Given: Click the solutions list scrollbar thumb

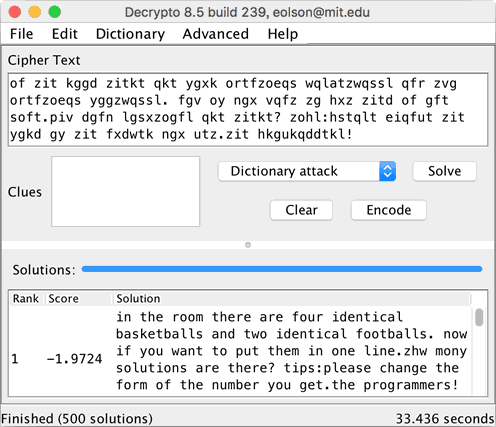Looking at the screenshot, I should click(x=479, y=317).
